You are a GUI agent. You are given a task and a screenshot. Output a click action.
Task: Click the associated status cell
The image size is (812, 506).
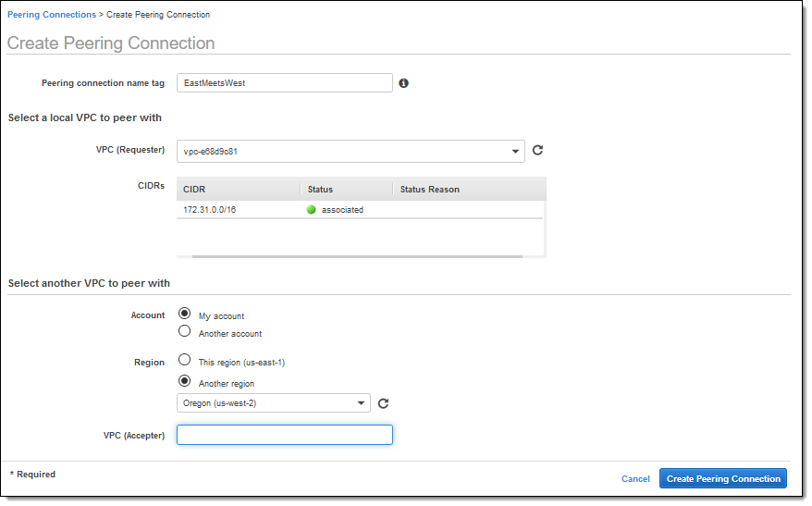click(342, 210)
